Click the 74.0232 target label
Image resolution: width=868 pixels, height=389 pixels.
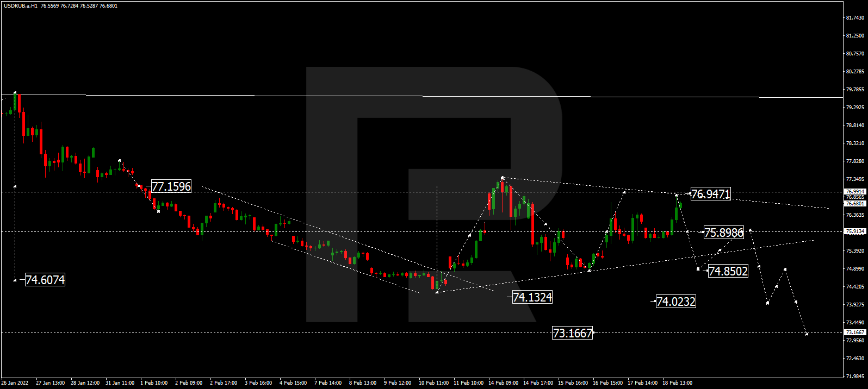pyautogui.click(x=675, y=302)
